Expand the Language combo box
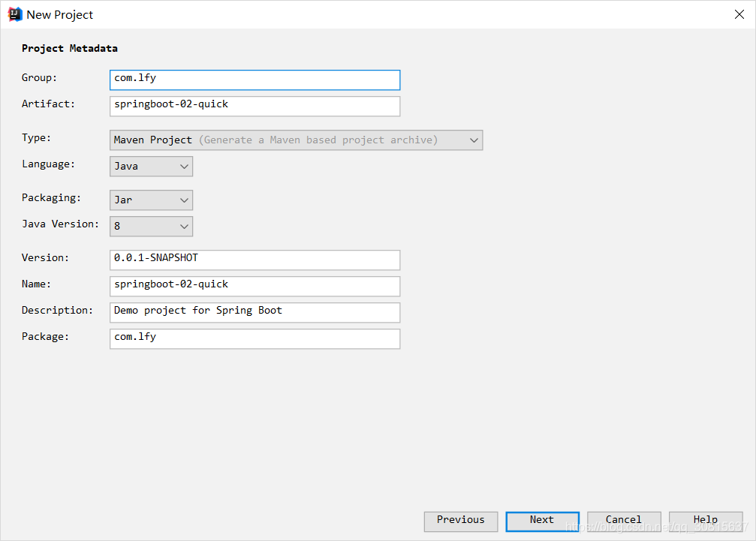The height and width of the screenshot is (541, 756). (152, 167)
